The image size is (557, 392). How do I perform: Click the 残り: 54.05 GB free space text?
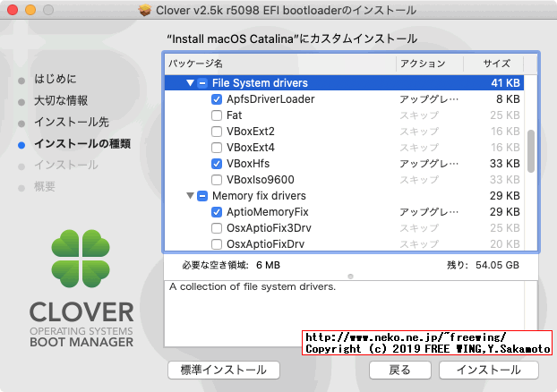click(x=483, y=265)
